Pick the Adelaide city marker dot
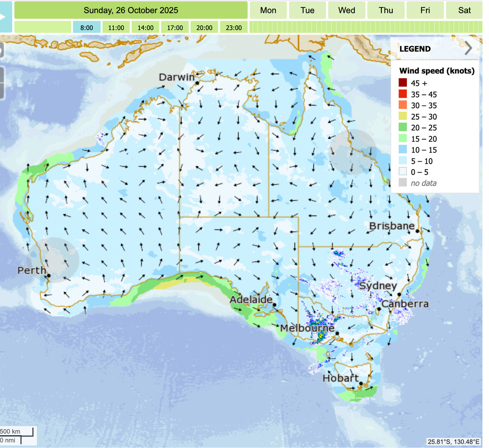 [x=275, y=305]
